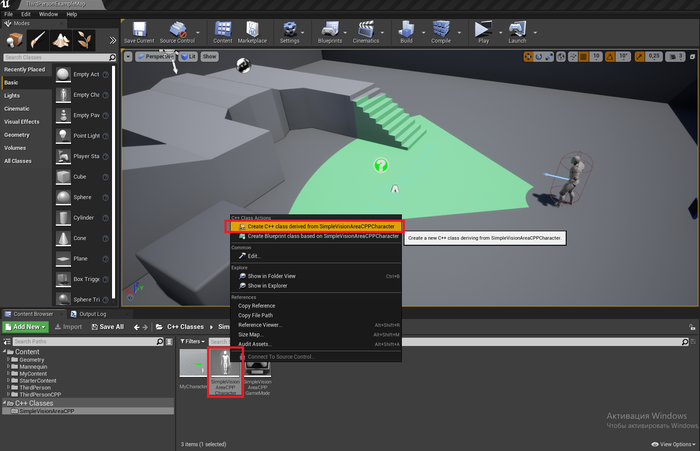
Task: Click the Save All button
Action: pos(107,327)
